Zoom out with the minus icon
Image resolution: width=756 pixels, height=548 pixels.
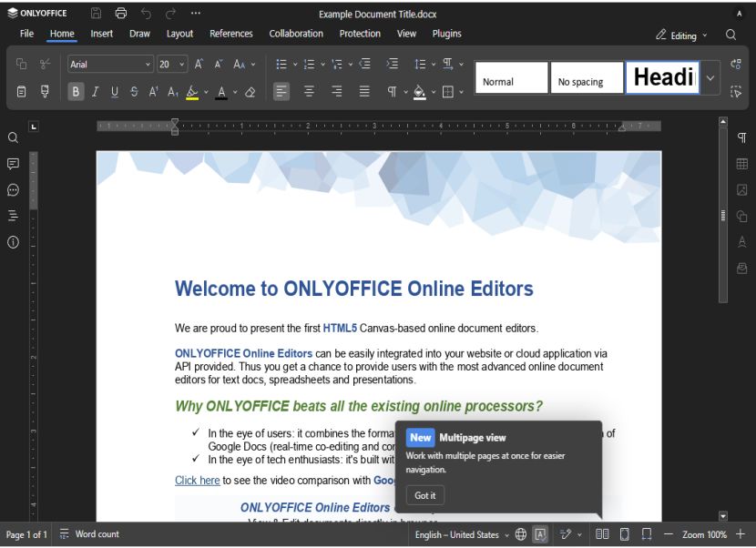coord(669,534)
